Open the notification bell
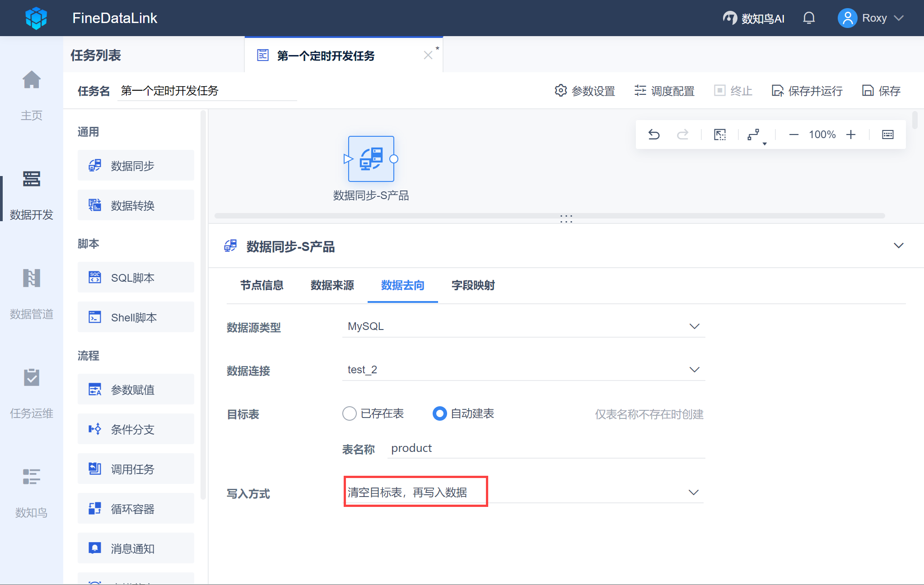This screenshot has height=585, width=924. [x=809, y=18]
